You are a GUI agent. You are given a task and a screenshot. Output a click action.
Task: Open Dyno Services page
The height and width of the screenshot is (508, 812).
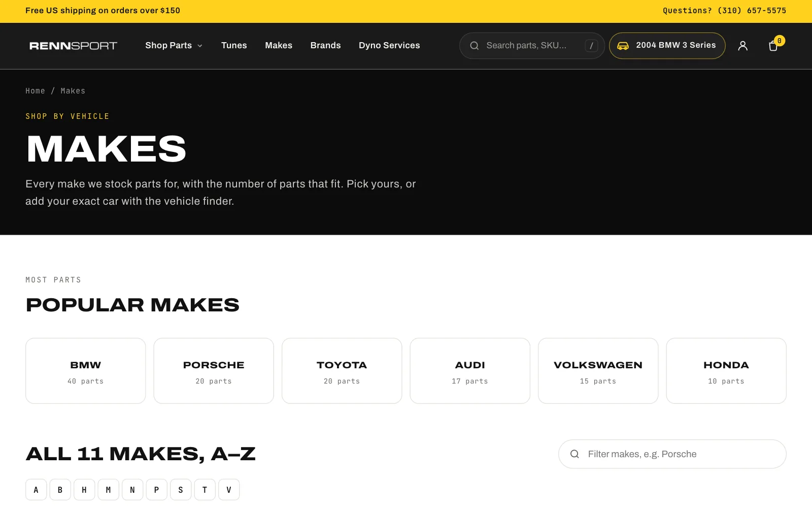[389, 46]
